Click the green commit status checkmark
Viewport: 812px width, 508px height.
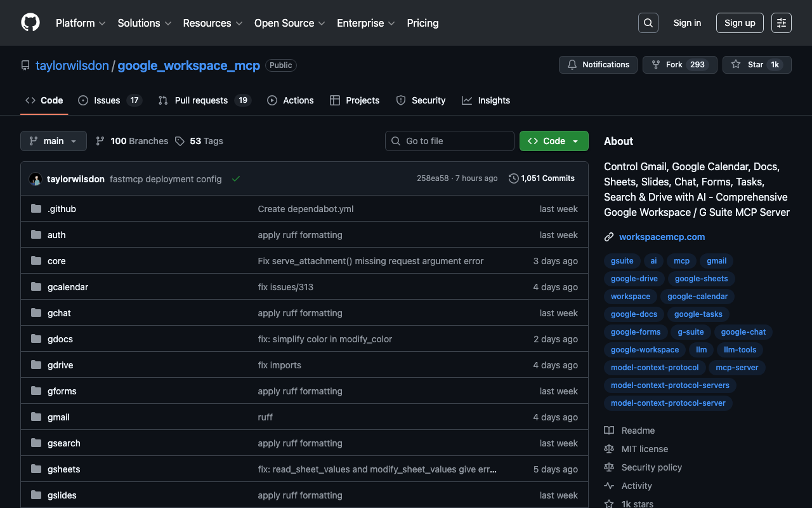[x=236, y=179]
